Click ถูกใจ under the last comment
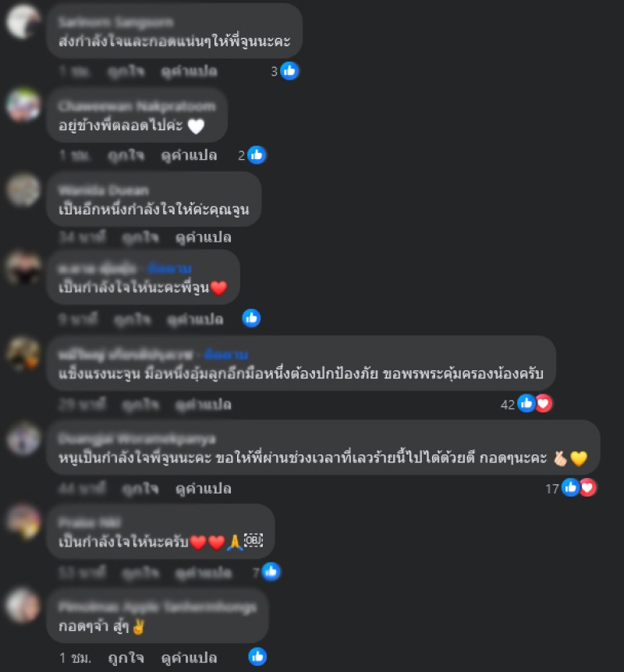Screen dimensions: 624x672 tap(126, 658)
